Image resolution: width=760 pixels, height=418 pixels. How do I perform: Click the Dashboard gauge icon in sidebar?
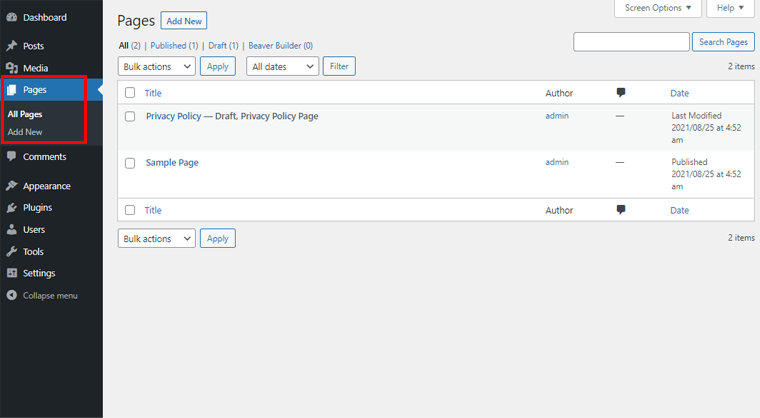tap(11, 17)
